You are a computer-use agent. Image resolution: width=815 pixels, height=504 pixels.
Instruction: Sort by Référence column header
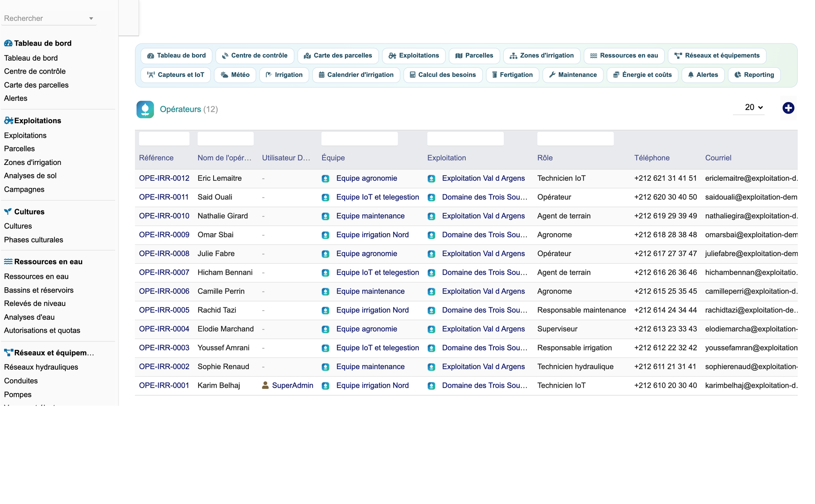(156, 158)
